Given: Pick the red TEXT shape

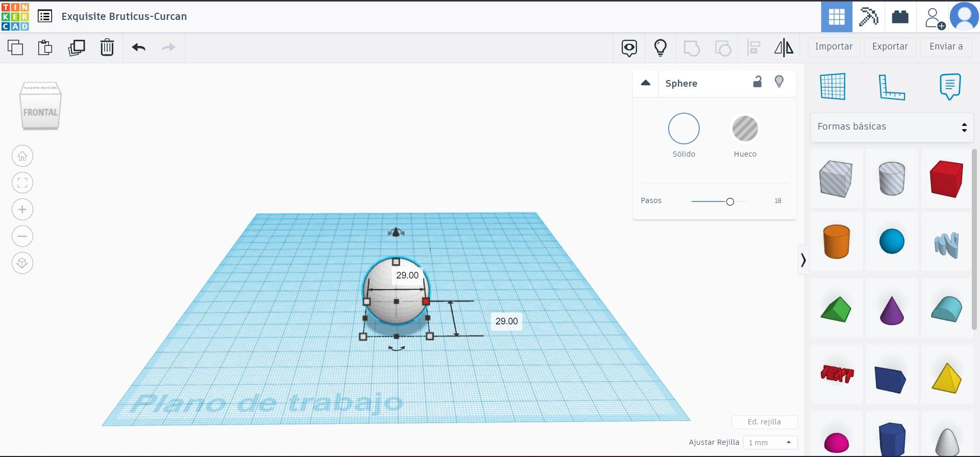Looking at the screenshot, I should (x=837, y=374).
